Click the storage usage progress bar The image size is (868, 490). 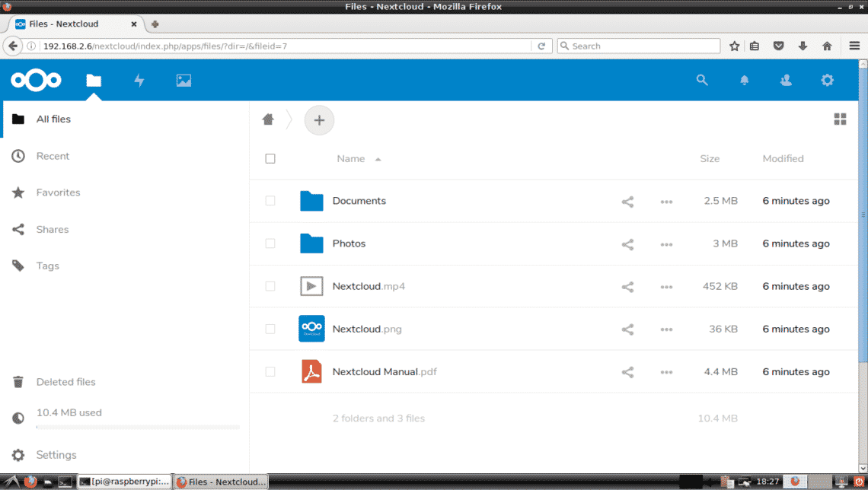point(137,428)
